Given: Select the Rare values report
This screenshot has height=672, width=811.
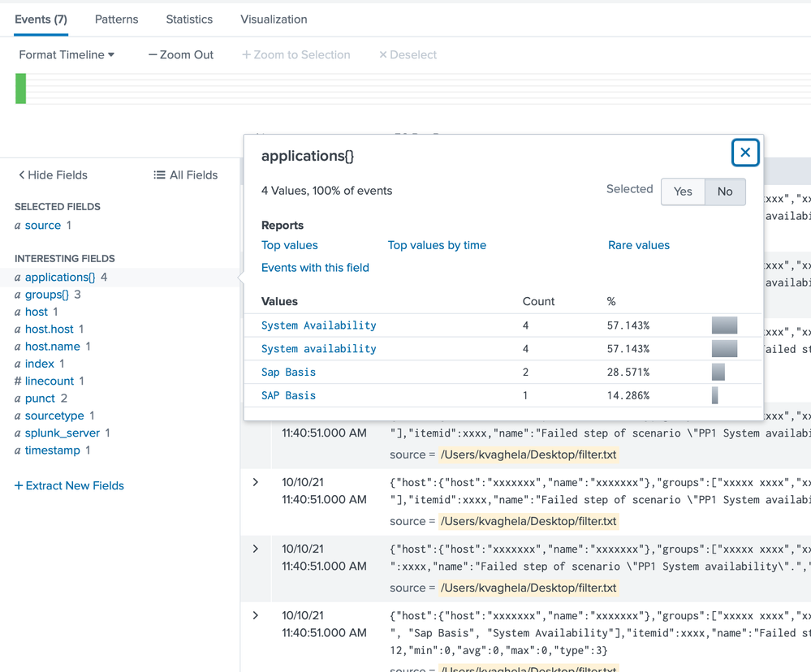Looking at the screenshot, I should (x=638, y=245).
